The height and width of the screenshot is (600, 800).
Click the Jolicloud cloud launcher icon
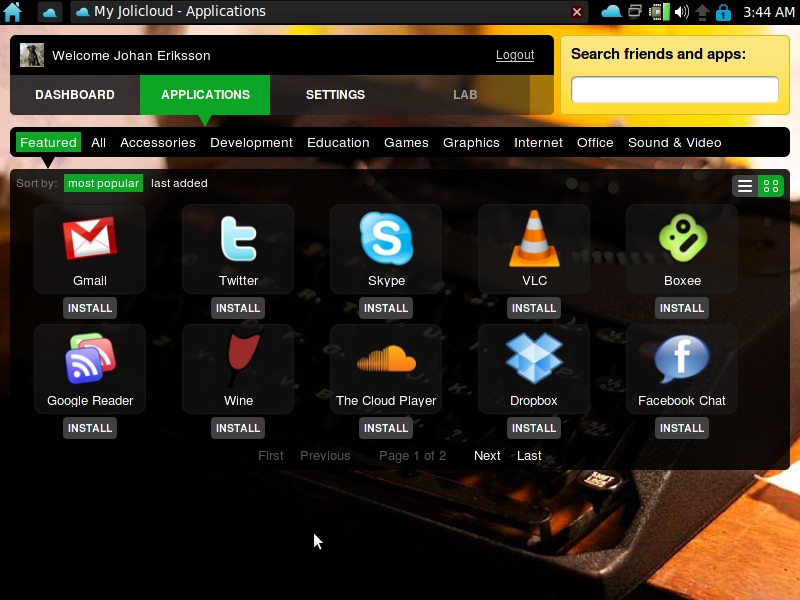(49, 12)
